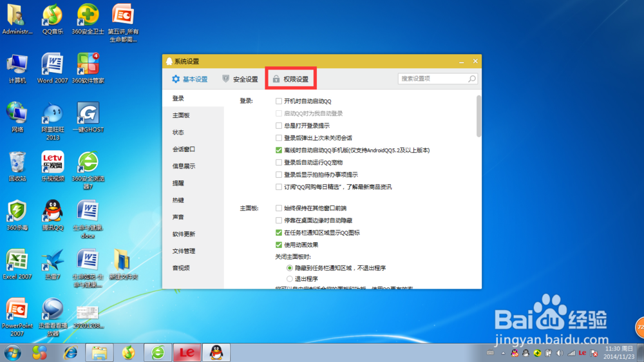Viewport: 644px width, 362px height.
Task: Launch the QQ音乐 desktop shortcut
Action: click(53, 19)
